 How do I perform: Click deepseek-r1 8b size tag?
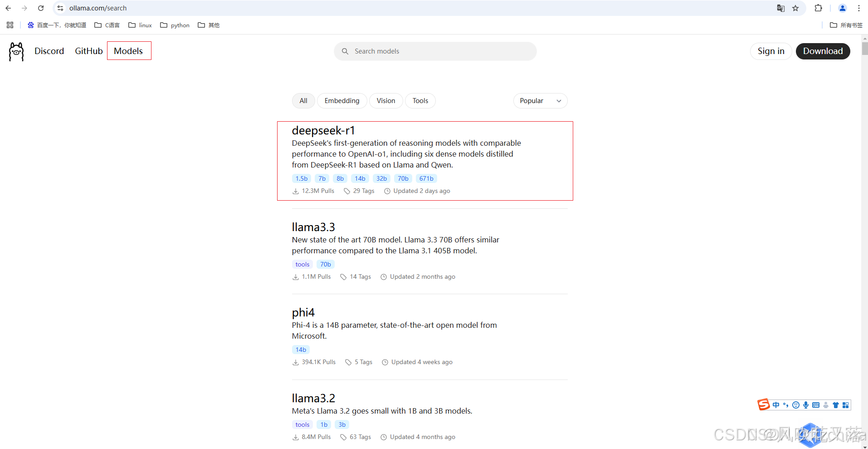(x=340, y=178)
